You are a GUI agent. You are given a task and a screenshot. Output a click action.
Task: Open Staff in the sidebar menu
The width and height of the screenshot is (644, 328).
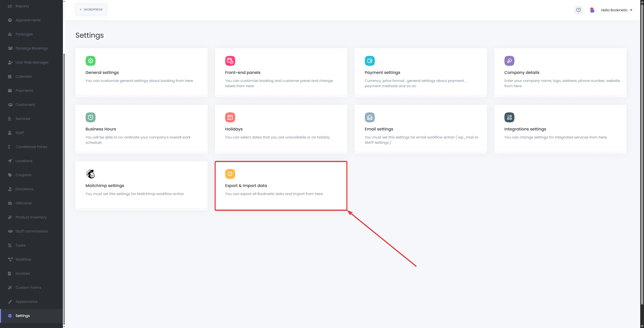(x=31, y=133)
